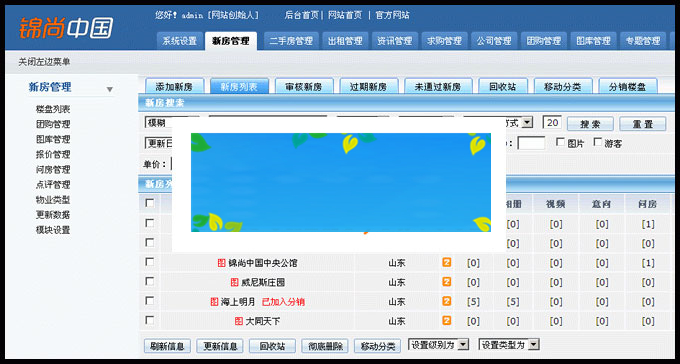Enable the 图片 checkbox
Viewport: 680px width, 364px height.
pos(560,142)
